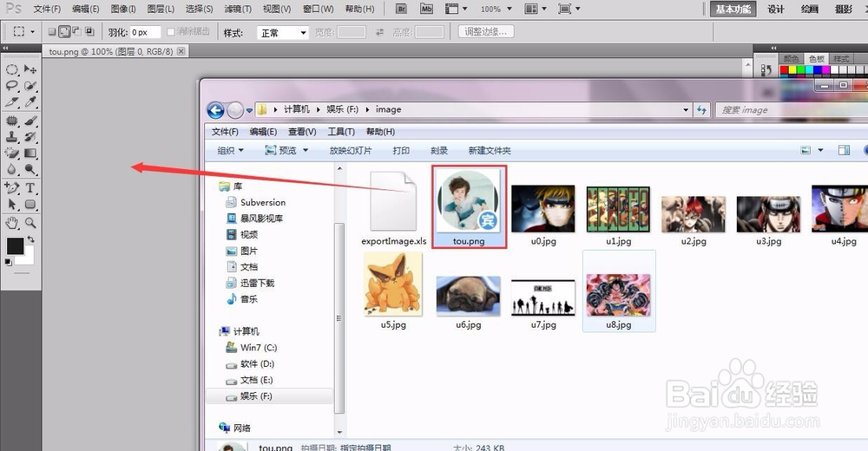Open the 预览 preview dropdown arrow
The height and width of the screenshot is (451, 868).
coord(306,151)
